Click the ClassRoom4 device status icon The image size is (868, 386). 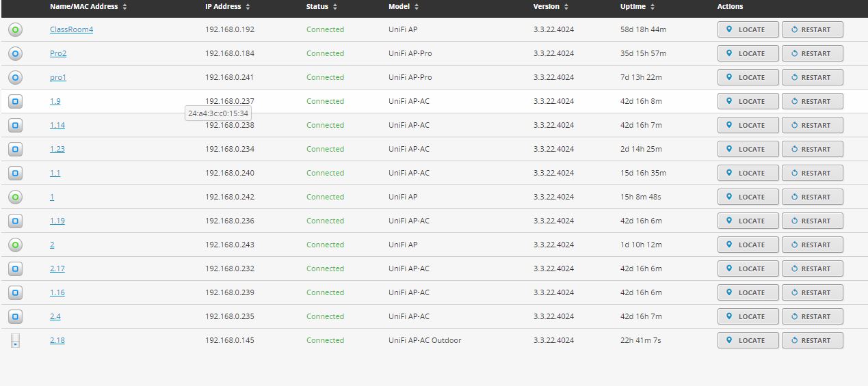coord(16,30)
